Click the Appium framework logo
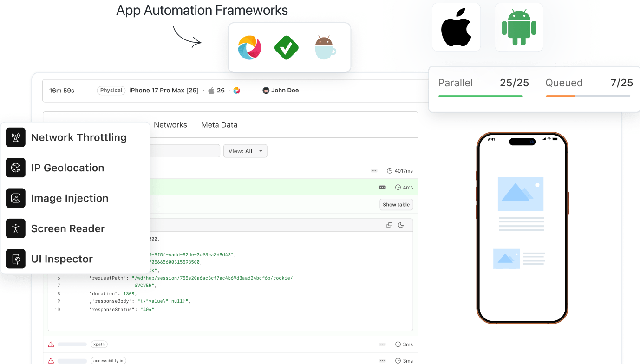The height and width of the screenshot is (364, 640). [249, 48]
